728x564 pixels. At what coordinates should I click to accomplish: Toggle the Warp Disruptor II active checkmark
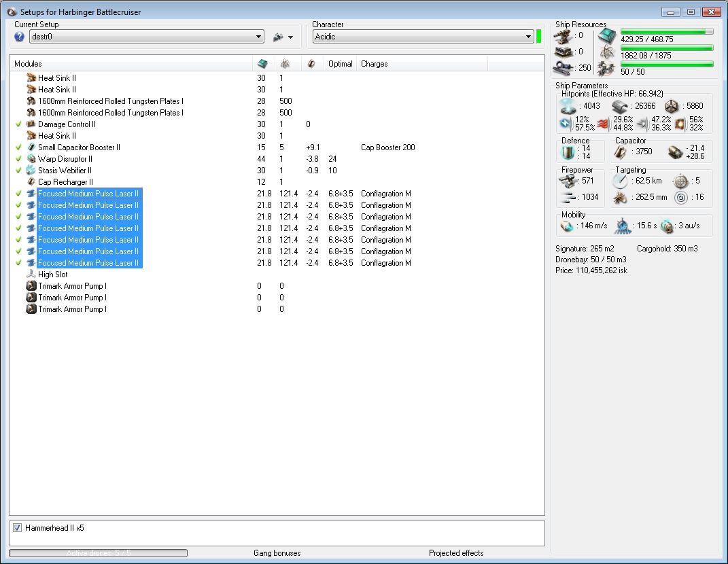(x=18, y=159)
